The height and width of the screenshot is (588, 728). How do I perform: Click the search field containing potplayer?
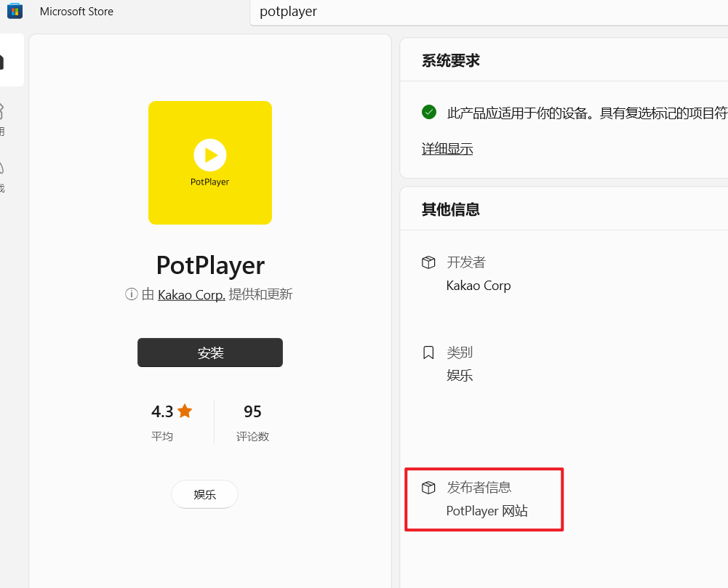[x=489, y=12]
